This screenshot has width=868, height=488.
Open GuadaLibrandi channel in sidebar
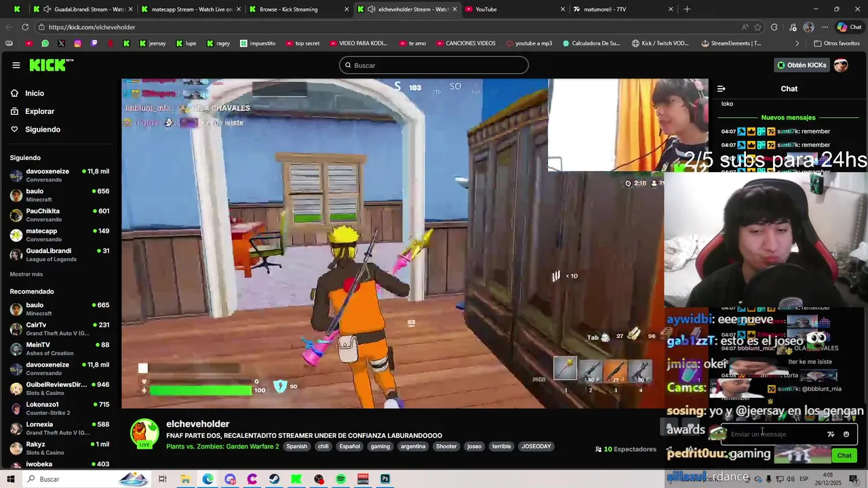point(60,254)
